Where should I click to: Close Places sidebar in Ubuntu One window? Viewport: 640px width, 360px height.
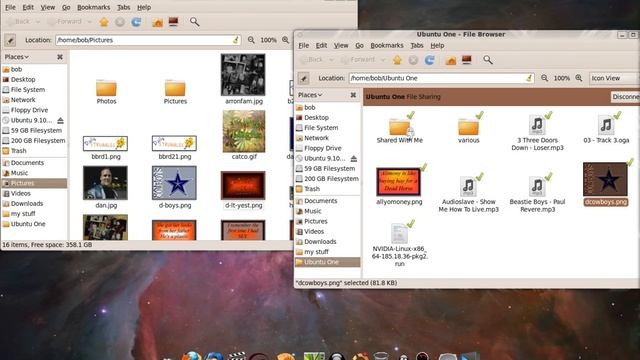click(353, 95)
